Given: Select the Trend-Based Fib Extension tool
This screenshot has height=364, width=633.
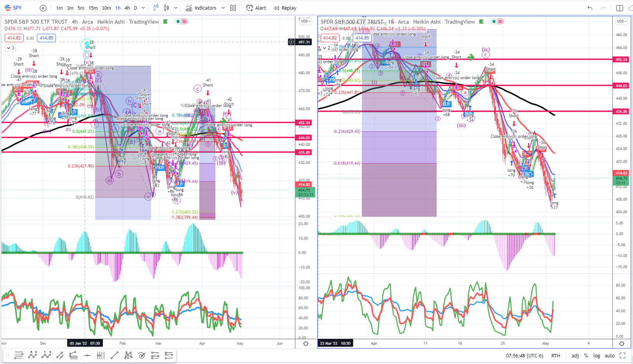Looking at the screenshot, I should pyautogui.click(x=73, y=355).
